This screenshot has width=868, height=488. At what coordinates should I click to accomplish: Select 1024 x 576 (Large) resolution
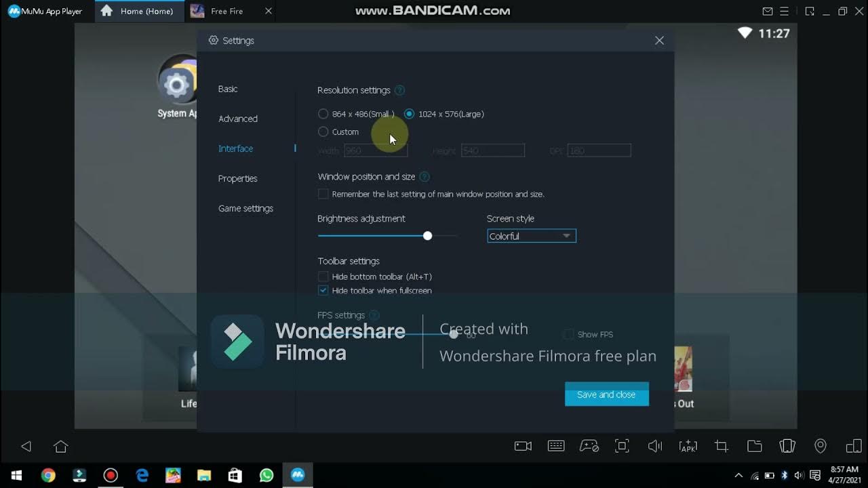pyautogui.click(x=409, y=114)
